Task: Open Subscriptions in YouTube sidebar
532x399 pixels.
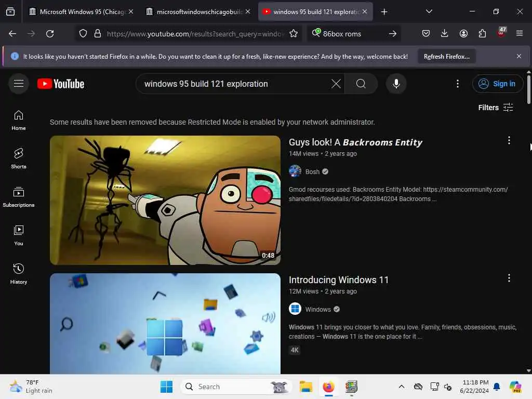Action: click(x=19, y=197)
